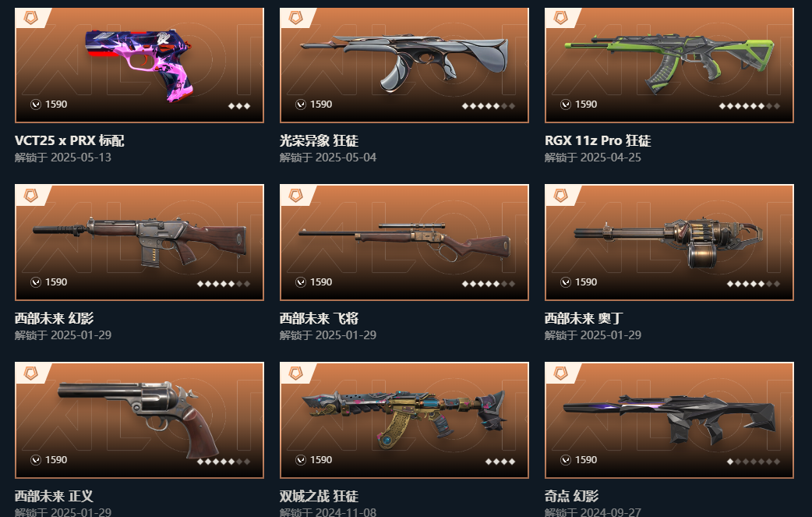Click tier badge icon on RGX 11z card
The height and width of the screenshot is (517, 812).
point(561,18)
